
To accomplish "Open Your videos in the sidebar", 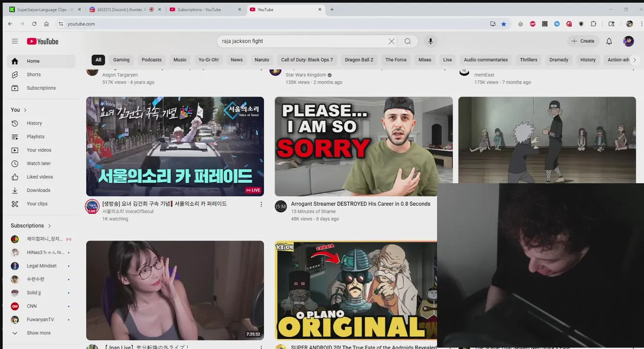I will (x=41, y=150).
